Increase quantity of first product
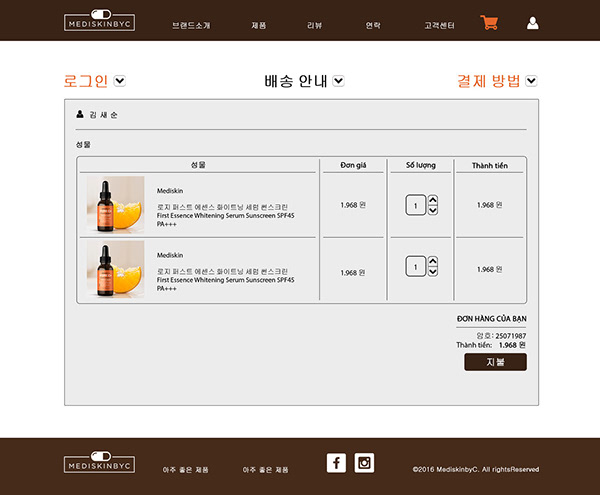The width and height of the screenshot is (600, 495). [432, 200]
